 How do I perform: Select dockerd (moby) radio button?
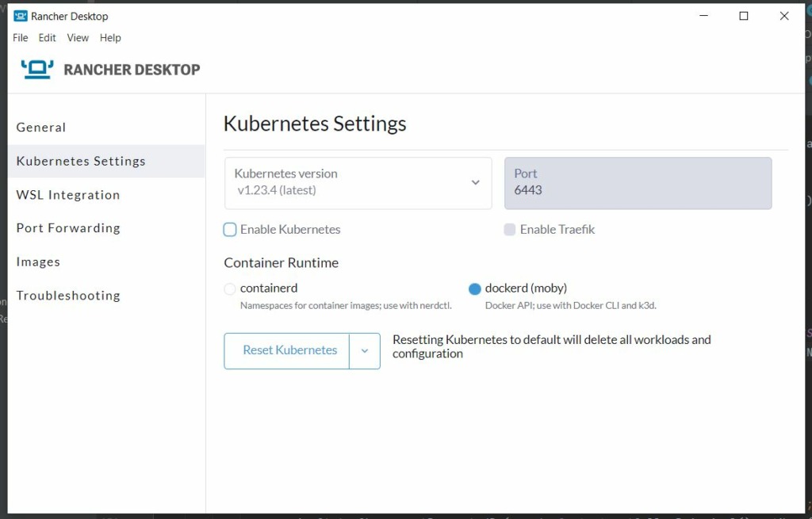pyautogui.click(x=474, y=288)
